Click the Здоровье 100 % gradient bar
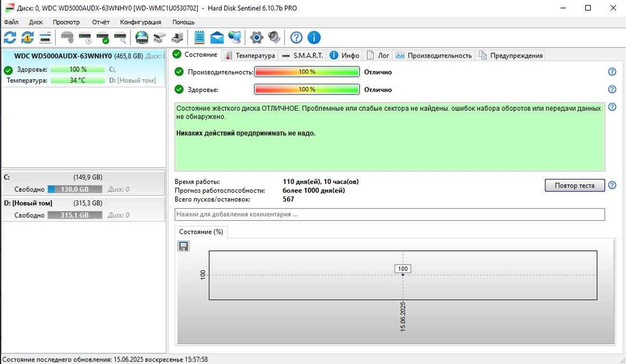The image size is (626, 364). pos(307,89)
